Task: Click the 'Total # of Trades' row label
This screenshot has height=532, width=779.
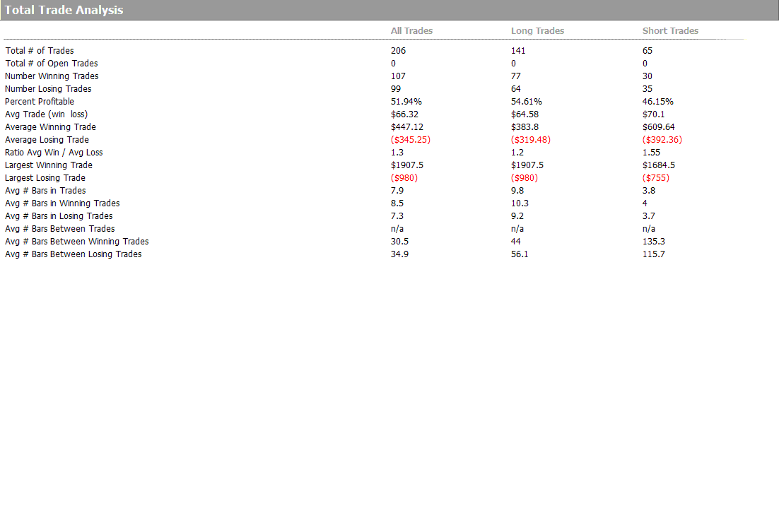Action: [40, 51]
